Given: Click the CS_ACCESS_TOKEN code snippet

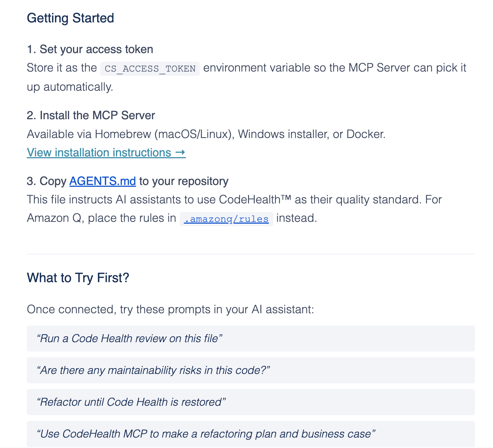Looking at the screenshot, I should point(150,69).
